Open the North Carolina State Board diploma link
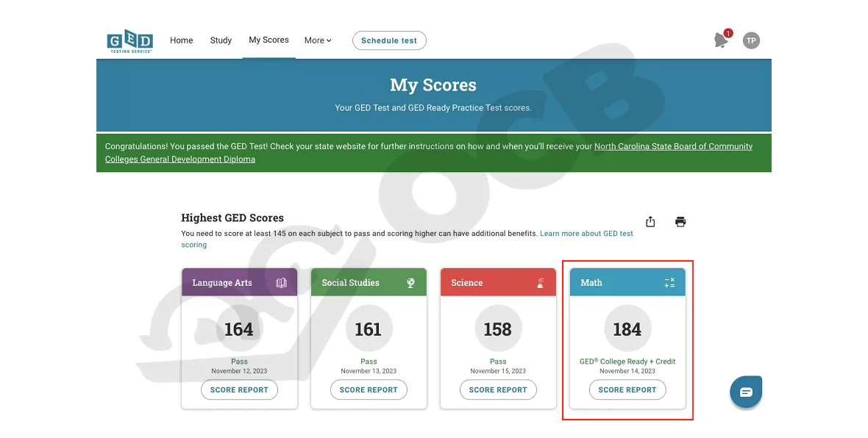This screenshot has width=868, height=438. tap(673, 146)
